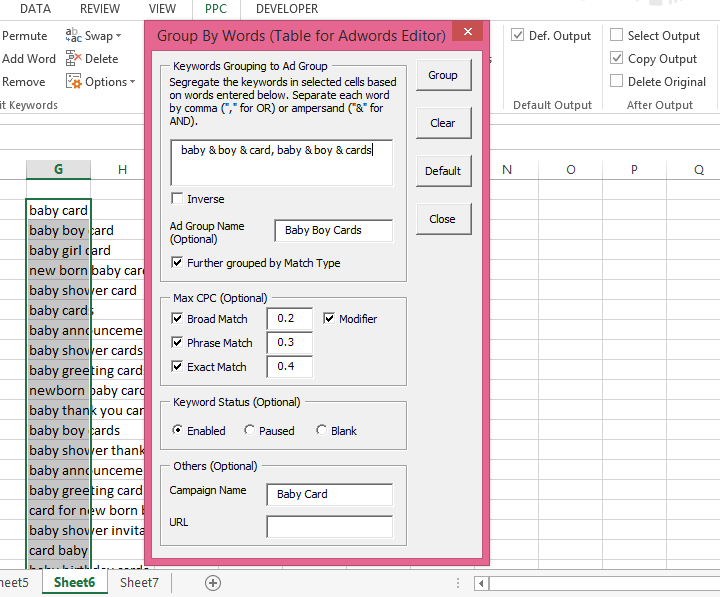This screenshot has height=597, width=720.
Task: Uncheck the Phrase Match checkbox
Action: [x=177, y=342]
